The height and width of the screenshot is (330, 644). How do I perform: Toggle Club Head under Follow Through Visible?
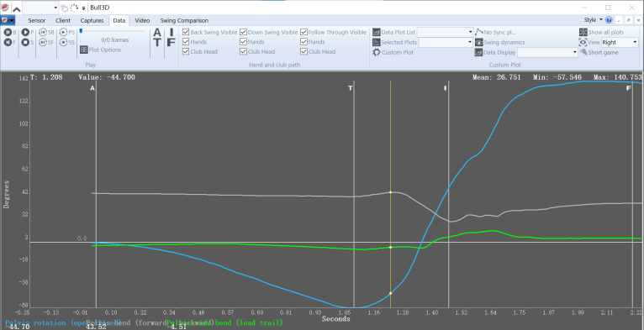304,52
